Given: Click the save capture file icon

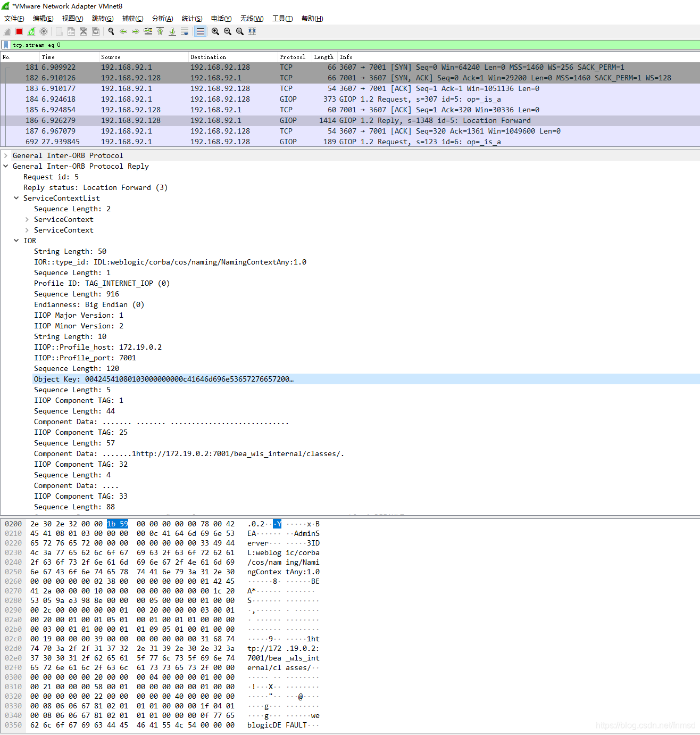Looking at the screenshot, I should pos(71,31).
